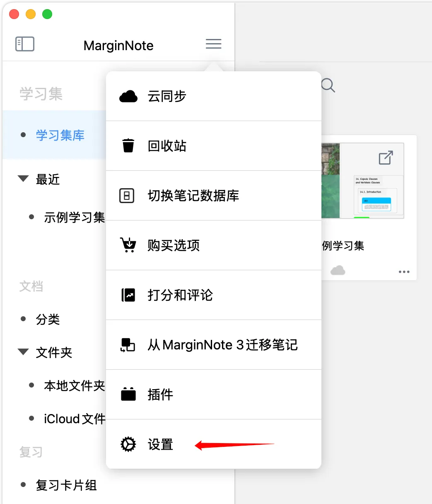The width and height of the screenshot is (432, 504).
Task: Open the study set thumbnail card
Action: [363, 181]
